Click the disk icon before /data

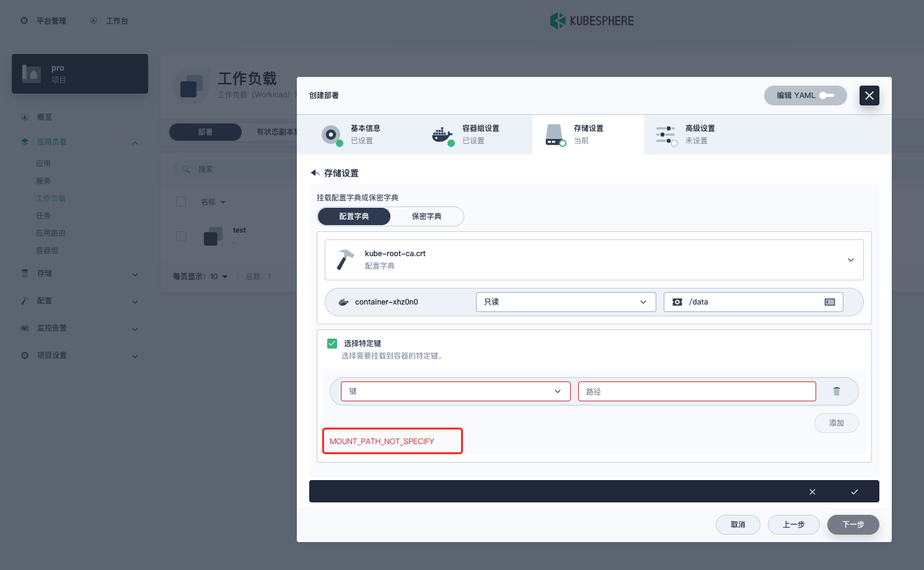click(x=677, y=302)
